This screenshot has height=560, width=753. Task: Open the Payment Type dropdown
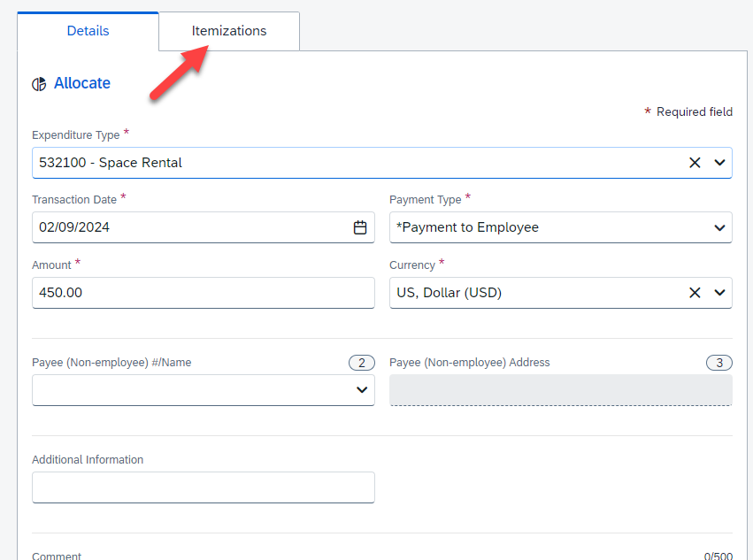click(x=718, y=227)
